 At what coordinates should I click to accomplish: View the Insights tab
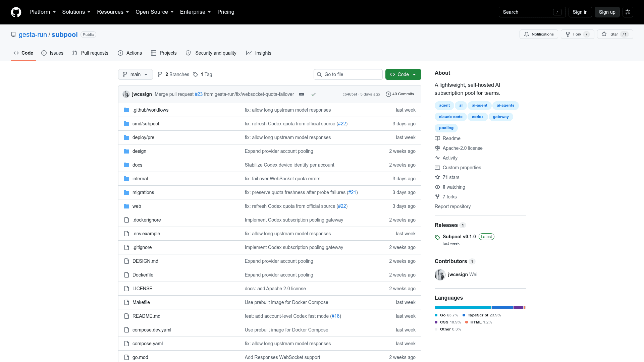click(x=259, y=53)
